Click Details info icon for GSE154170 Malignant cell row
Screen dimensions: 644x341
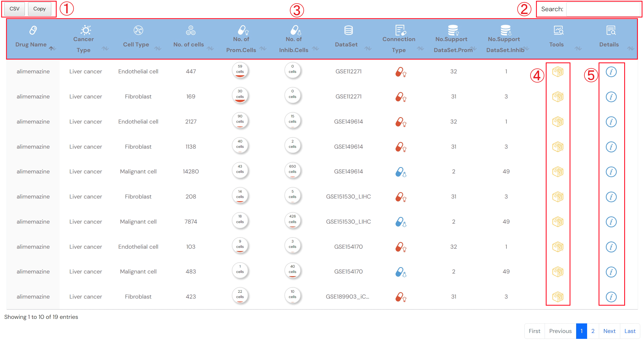pos(611,272)
